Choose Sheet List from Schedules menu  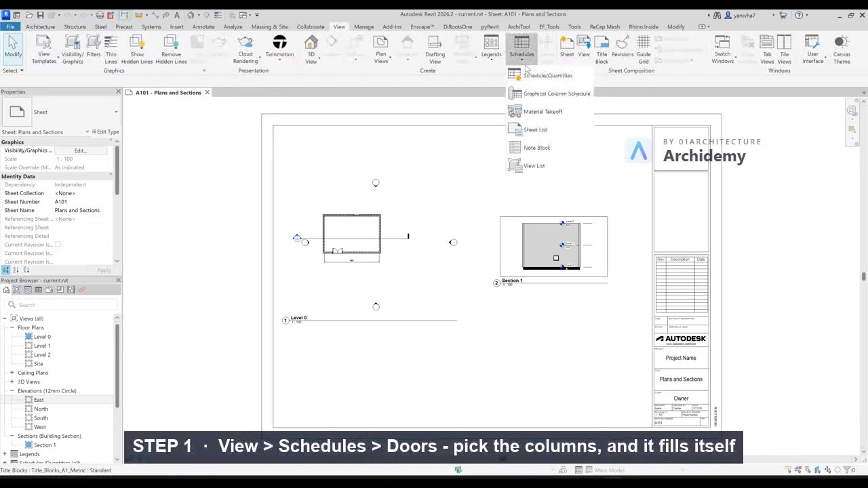pos(535,129)
